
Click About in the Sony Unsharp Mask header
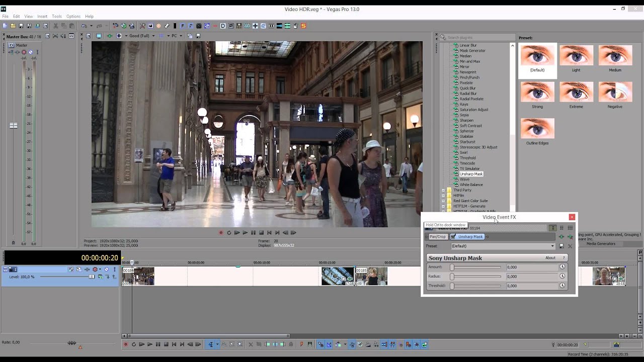tap(550, 257)
